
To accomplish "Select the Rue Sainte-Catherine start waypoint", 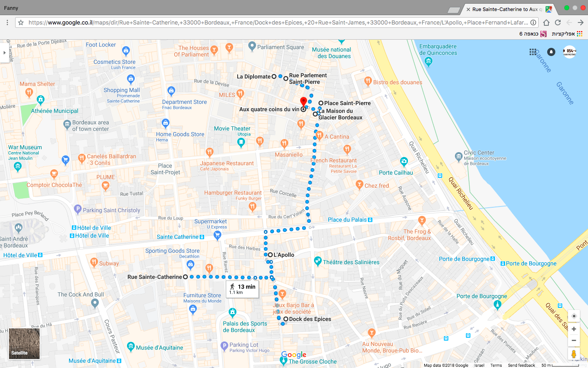I will (185, 277).
